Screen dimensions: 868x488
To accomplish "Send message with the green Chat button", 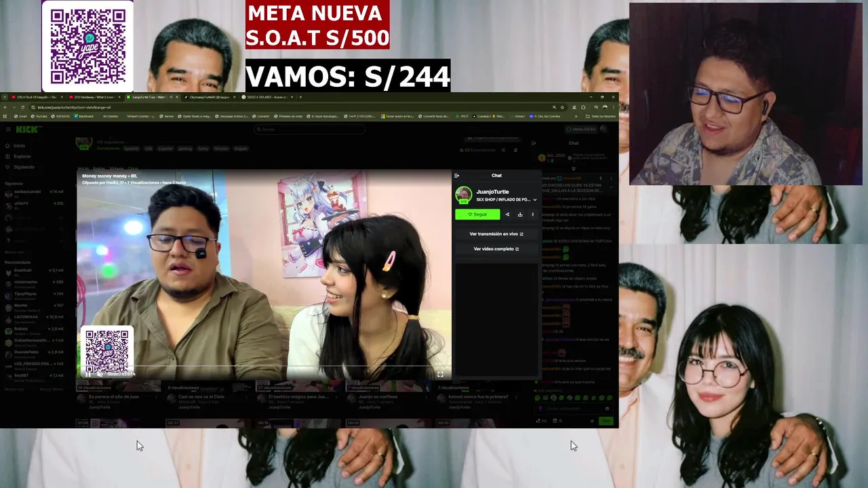I will click(606, 421).
